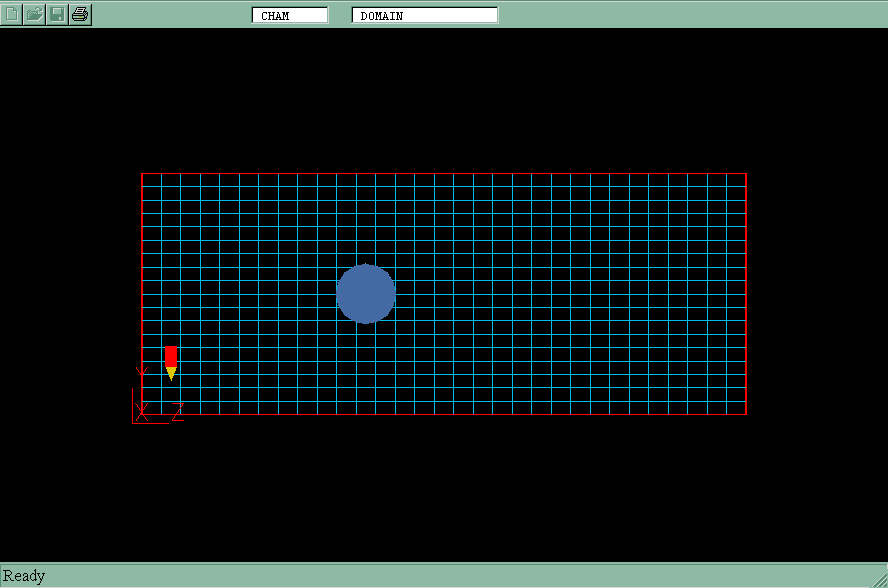Click the bottom-right corner of the grid

tap(746, 414)
